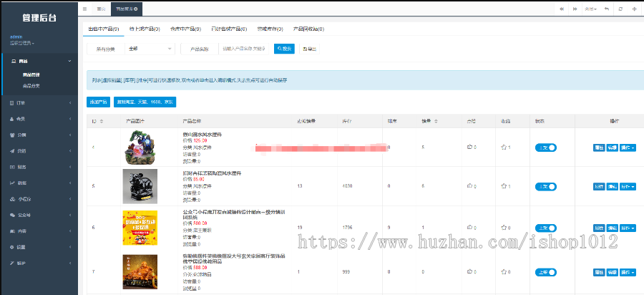
Task: Toggle the 上架 status switch for product 6
Action: (x=546, y=228)
